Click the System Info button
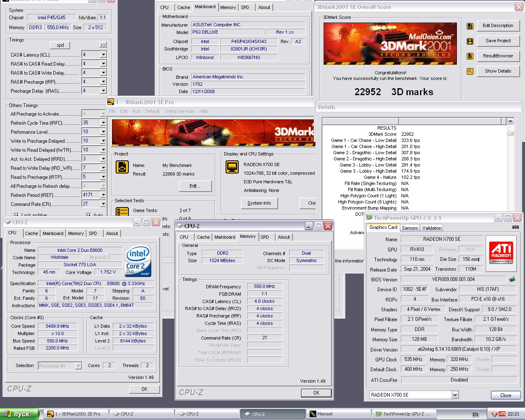Screen dimensions: 525x420 coord(259,203)
